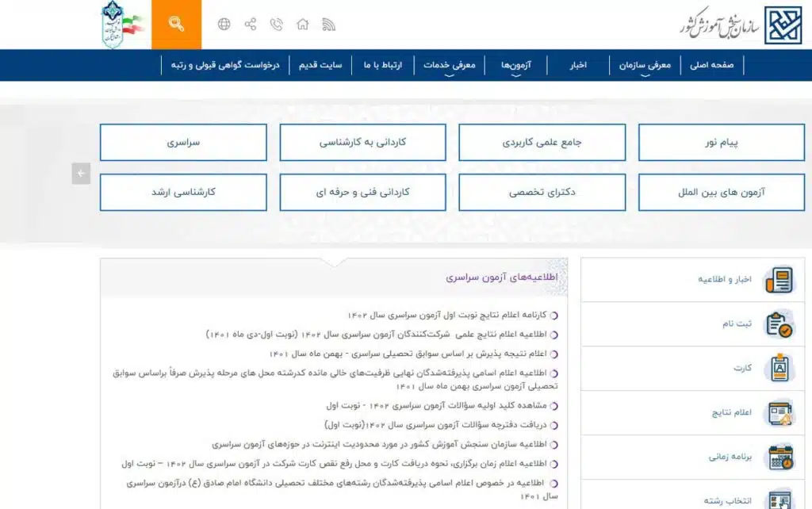Click the home icon in header
Image resolution: width=812 pixels, height=509 pixels.
click(302, 25)
